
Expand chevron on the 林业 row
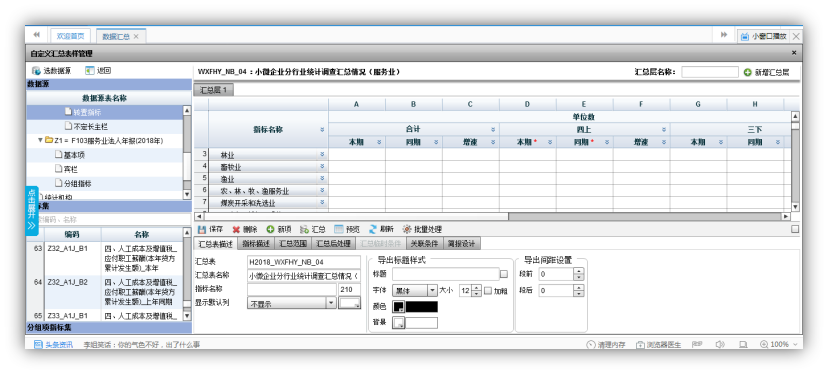point(322,154)
